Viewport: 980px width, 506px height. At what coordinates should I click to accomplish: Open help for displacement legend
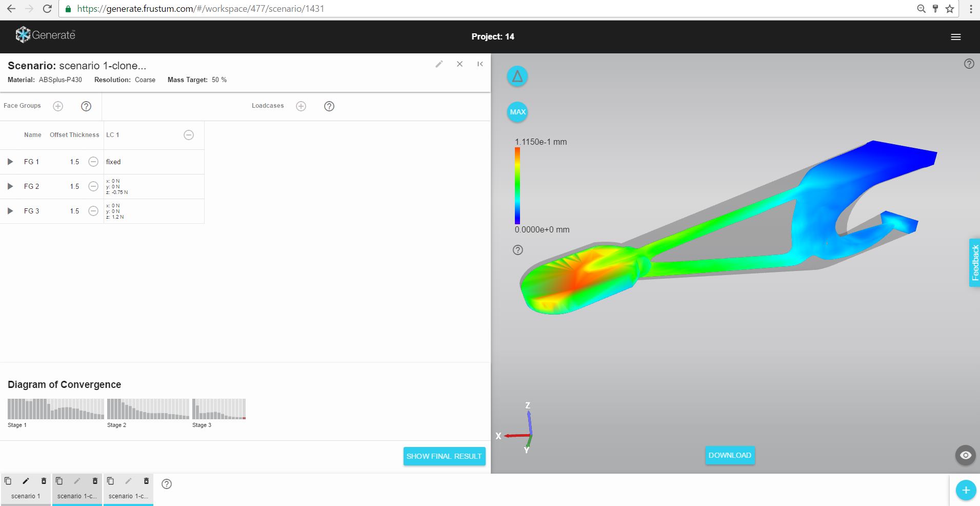tap(518, 250)
